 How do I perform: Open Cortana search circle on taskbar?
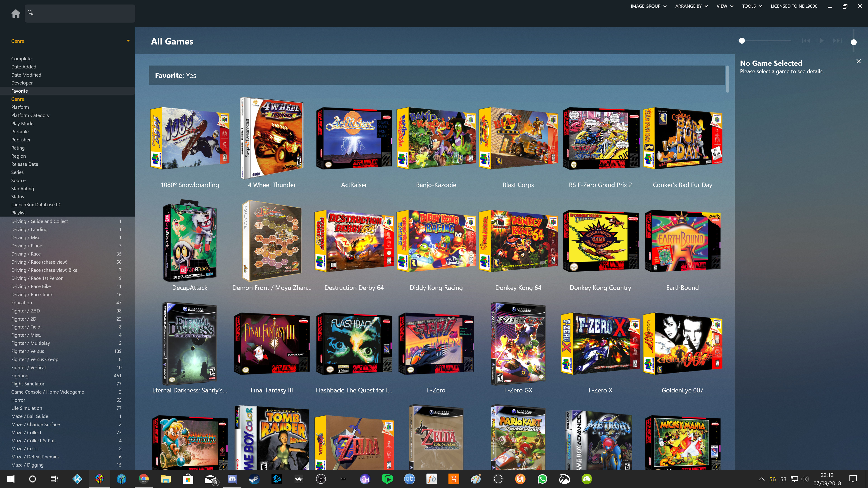32,479
